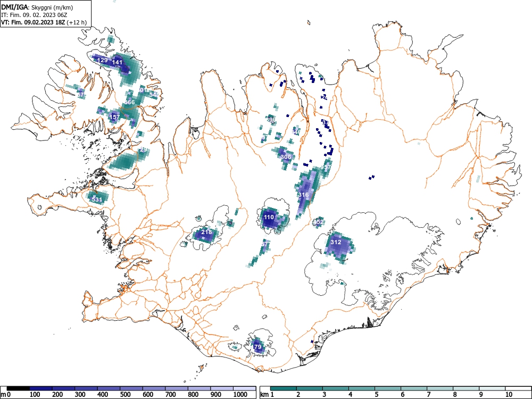Click the 157 visibility value
The width and height of the screenshot is (532, 399).
(x=115, y=117)
